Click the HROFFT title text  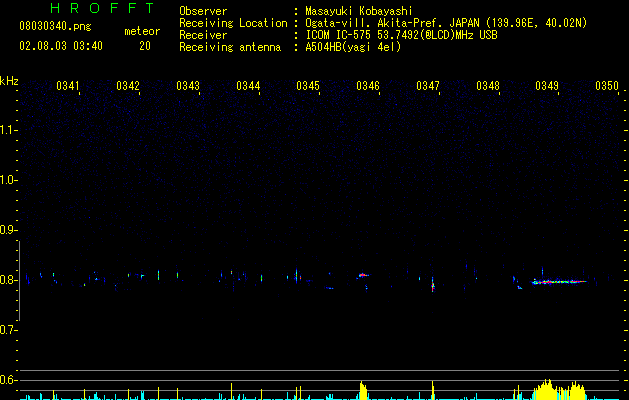point(102,8)
